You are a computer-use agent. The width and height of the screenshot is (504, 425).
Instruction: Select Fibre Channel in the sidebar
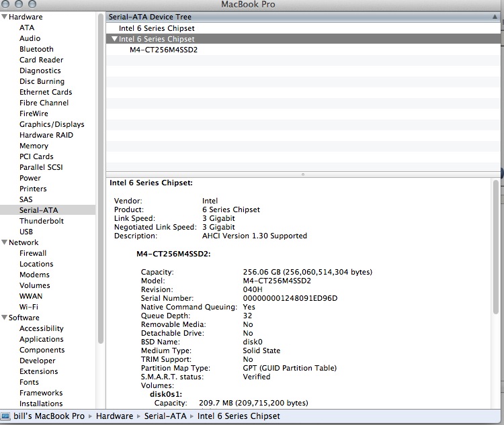[x=44, y=103]
